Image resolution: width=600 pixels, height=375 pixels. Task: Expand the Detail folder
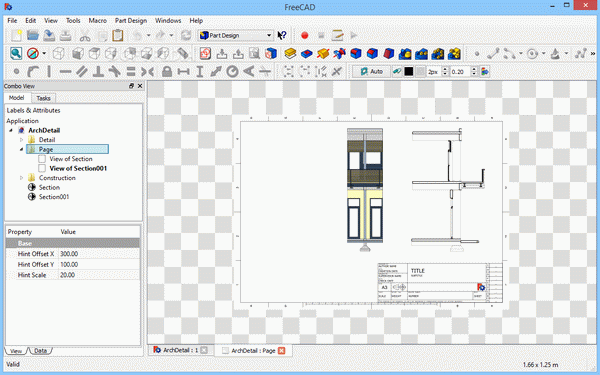21,140
